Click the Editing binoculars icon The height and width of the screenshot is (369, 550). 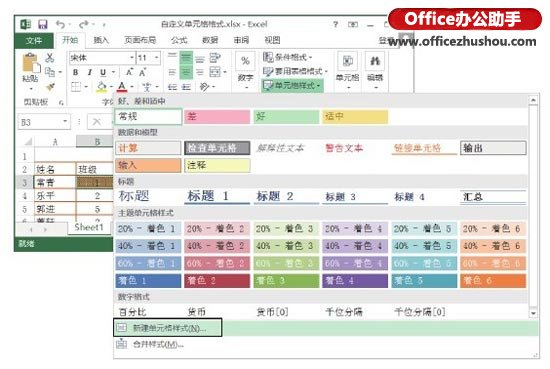[375, 61]
